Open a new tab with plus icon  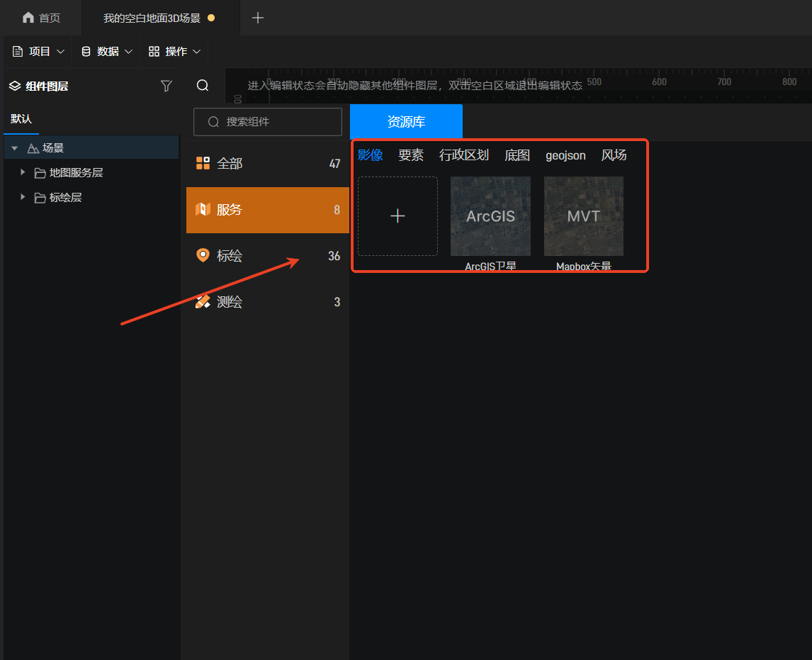(x=258, y=18)
